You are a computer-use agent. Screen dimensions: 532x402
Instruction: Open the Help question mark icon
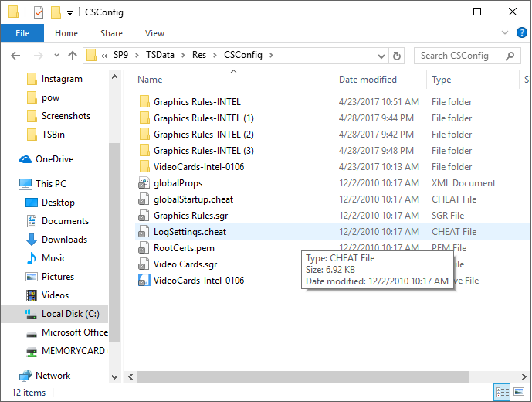[522, 33]
